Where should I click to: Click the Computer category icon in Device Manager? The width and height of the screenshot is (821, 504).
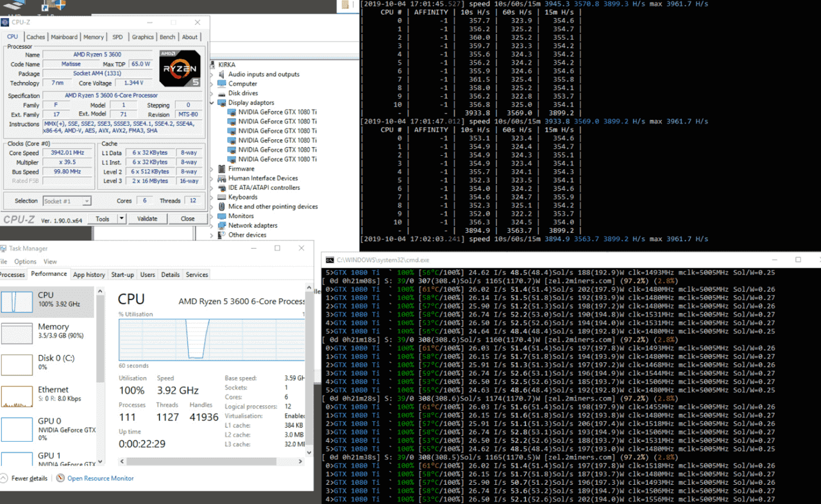[222, 84]
